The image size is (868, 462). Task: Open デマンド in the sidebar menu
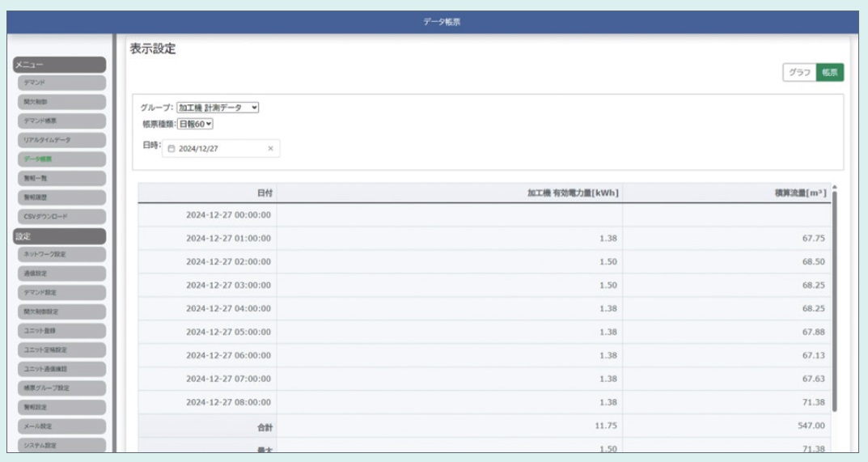pyautogui.click(x=61, y=83)
